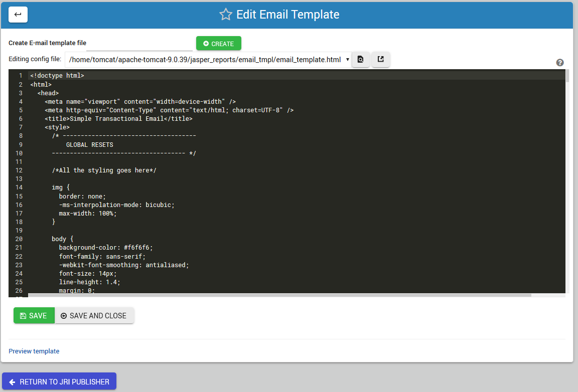Click the editor horizontal scrollbar
578x392 pixels.
pyautogui.click(x=279, y=295)
